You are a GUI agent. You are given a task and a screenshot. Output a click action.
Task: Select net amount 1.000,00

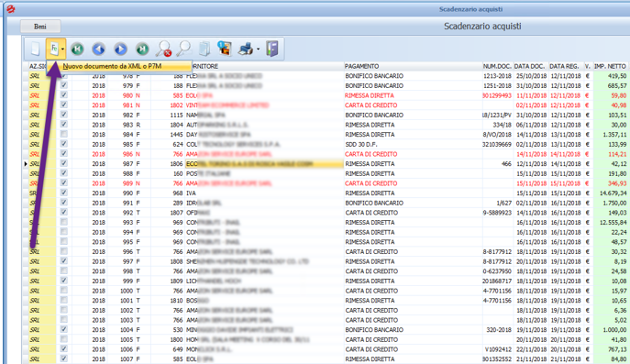point(614,330)
